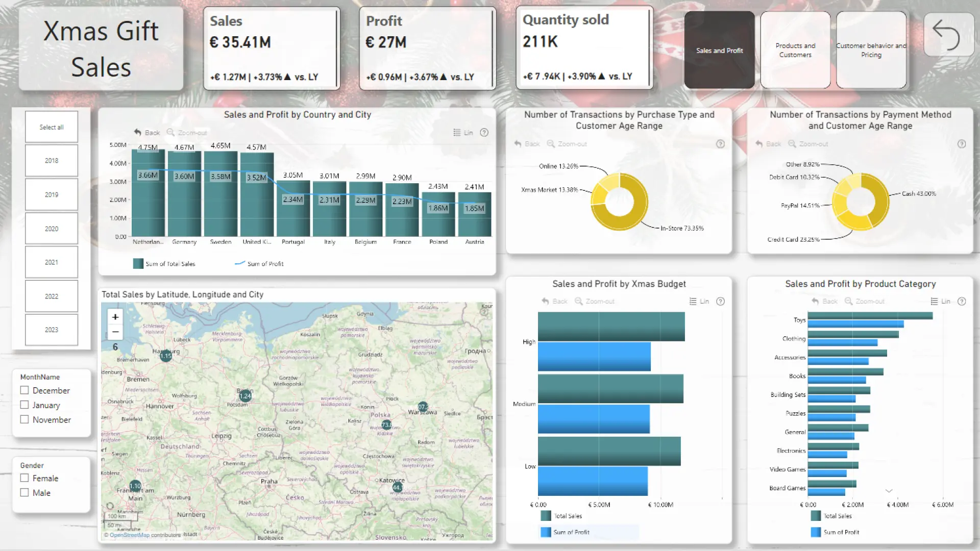Select year 2022 in slicer
Screen dimensions: 980x551
click(x=52, y=296)
